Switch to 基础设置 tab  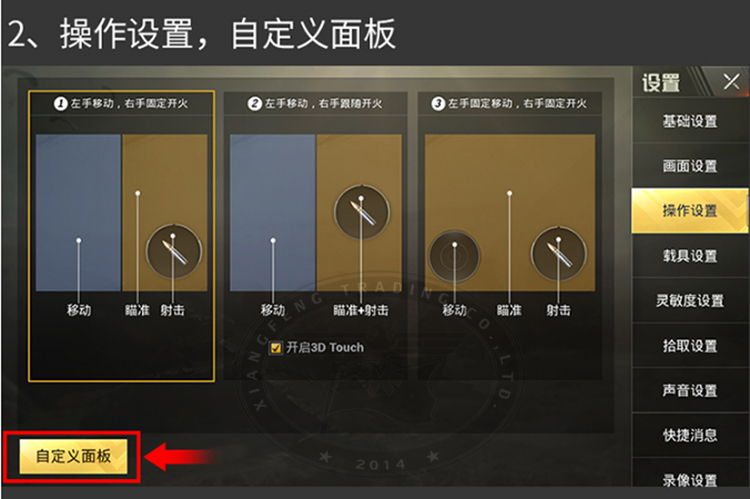click(x=690, y=121)
